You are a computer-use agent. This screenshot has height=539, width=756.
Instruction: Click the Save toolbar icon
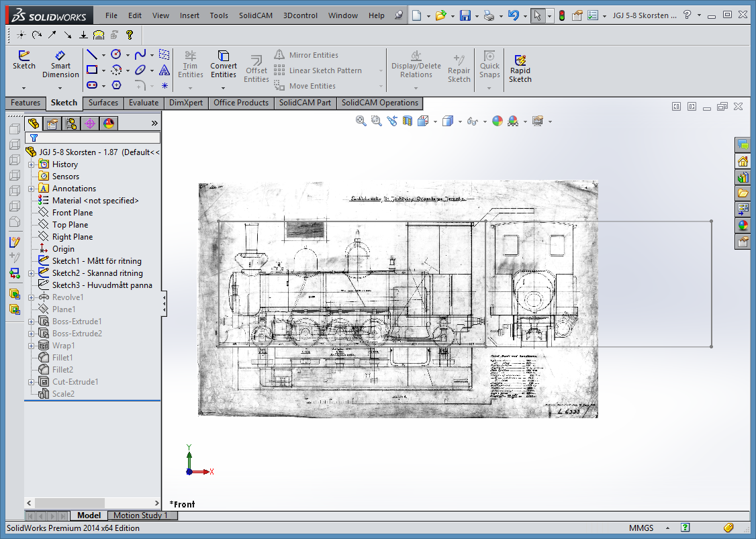[x=465, y=15]
